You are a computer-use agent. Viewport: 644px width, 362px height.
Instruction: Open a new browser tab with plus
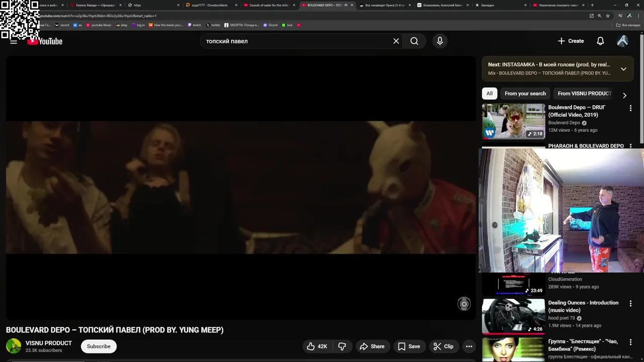(x=592, y=5)
